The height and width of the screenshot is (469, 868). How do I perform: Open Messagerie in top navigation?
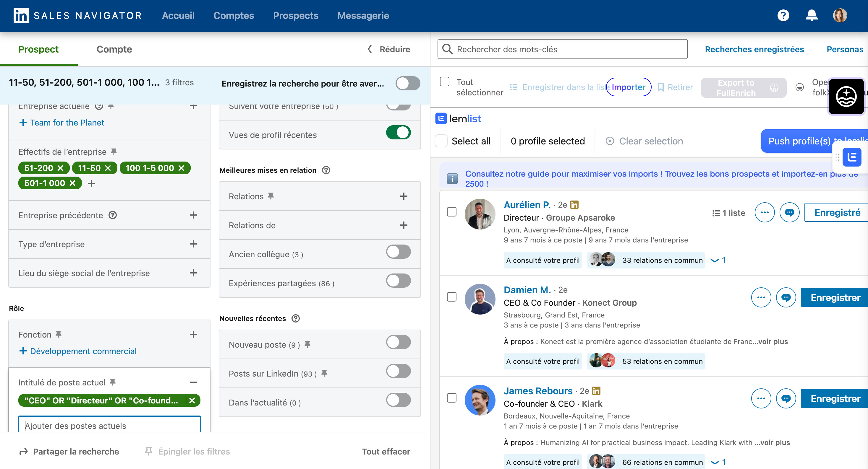click(x=363, y=15)
